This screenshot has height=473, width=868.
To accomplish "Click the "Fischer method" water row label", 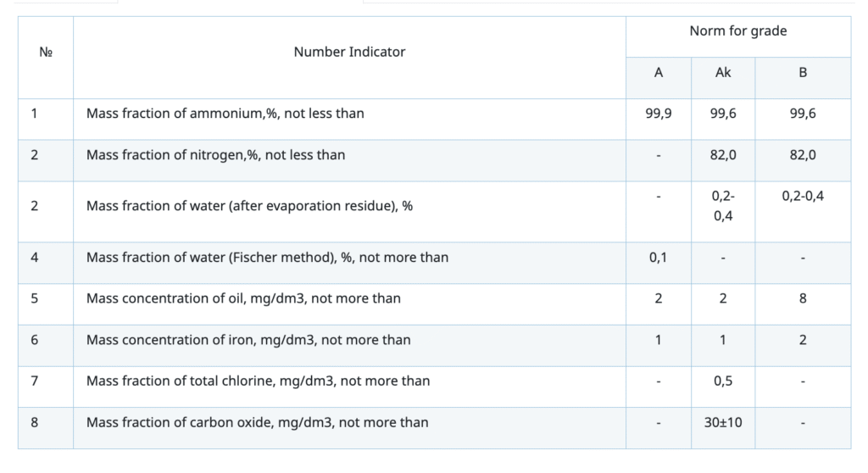I will click(x=267, y=257).
